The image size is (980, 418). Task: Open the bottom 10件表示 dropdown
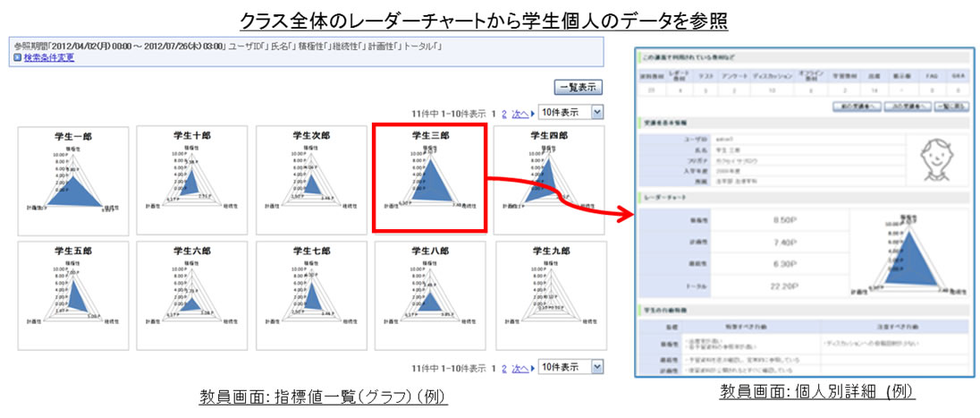[570, 367]
